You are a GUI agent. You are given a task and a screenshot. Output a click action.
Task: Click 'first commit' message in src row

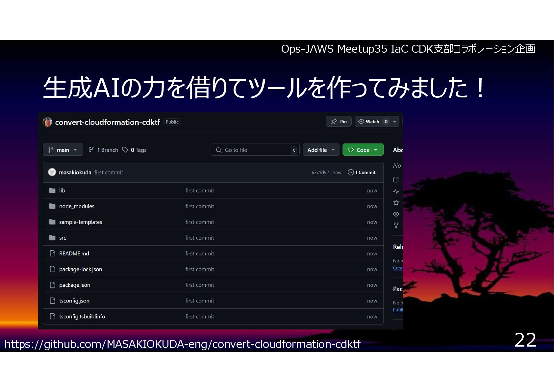pyautogui.click(x=200, y=238)
